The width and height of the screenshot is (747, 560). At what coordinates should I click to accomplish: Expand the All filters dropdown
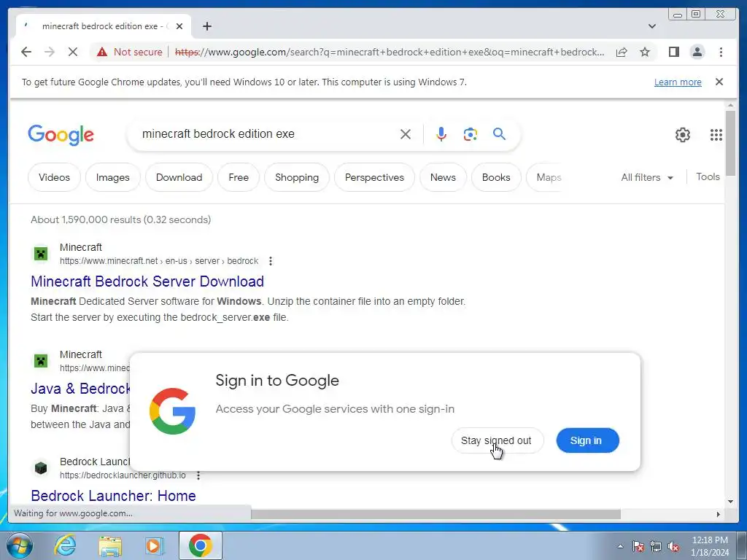pos(647,177)
